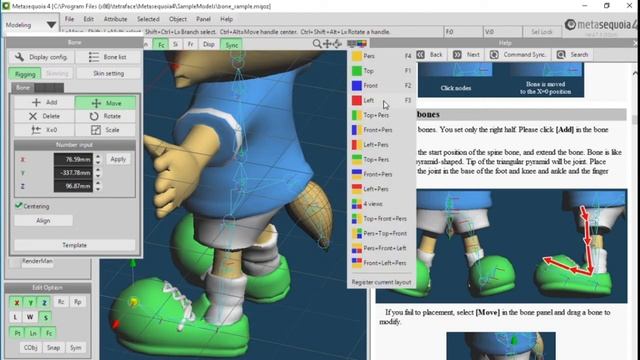Click the rotate view icon
640x360 pixels.
tap(338, 44)
